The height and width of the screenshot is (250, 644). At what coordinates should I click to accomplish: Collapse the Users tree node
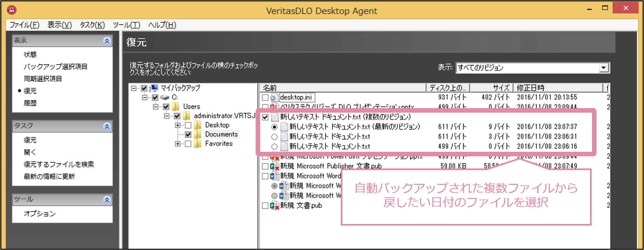(155, 107)
